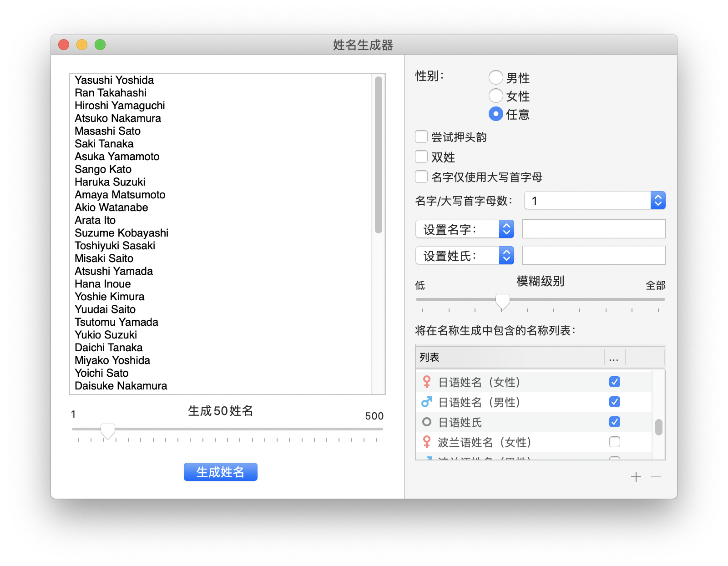Check the 双姓 option

[x=421, y=157]
